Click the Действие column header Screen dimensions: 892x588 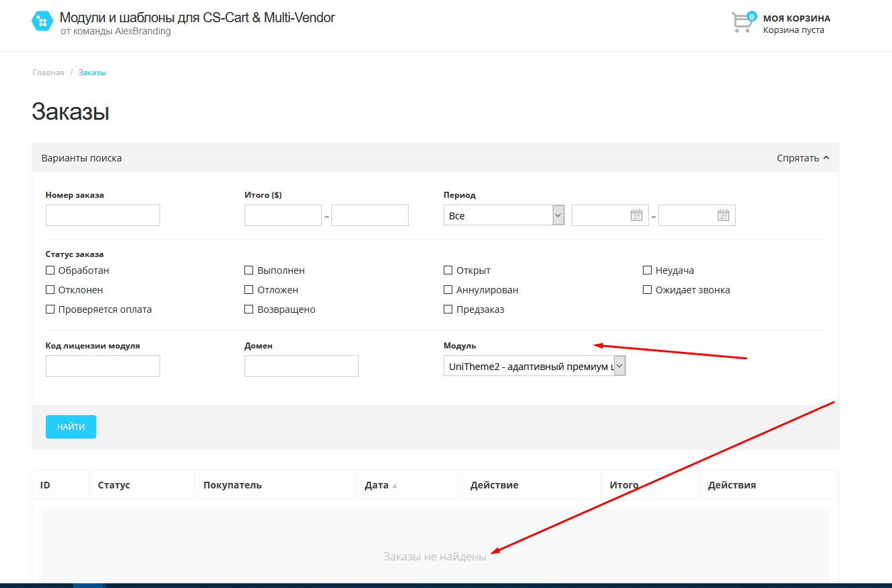[x=494, y=485]
